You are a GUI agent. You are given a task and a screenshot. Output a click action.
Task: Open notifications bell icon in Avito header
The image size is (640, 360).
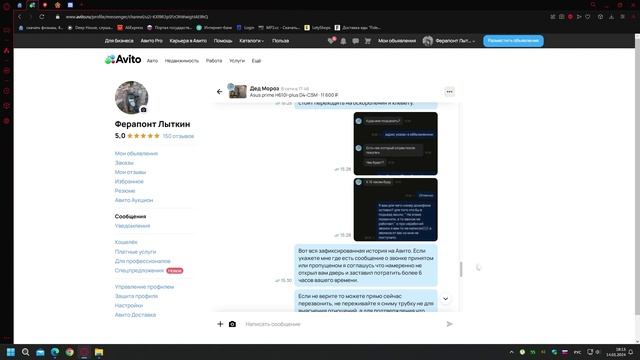point(343,41)
